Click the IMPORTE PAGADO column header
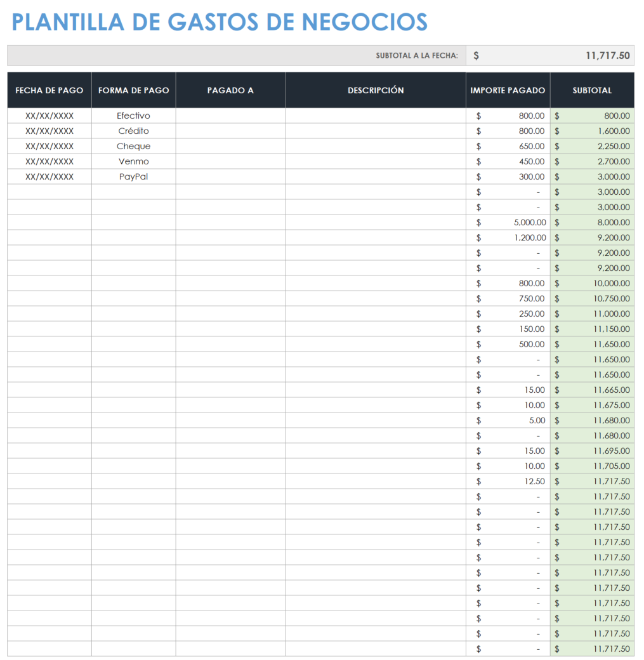This screenshot has height=660, width=644. click(x=508, y=89)
